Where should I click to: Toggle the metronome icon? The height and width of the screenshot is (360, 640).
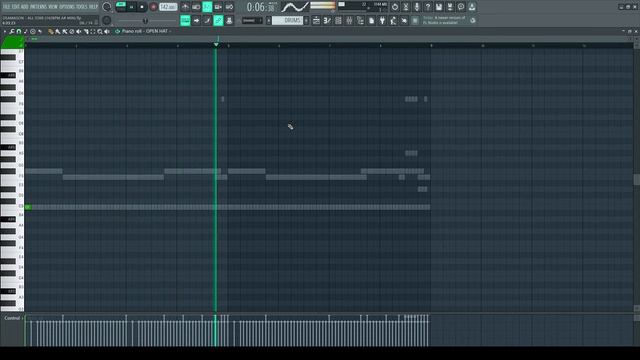185,7
